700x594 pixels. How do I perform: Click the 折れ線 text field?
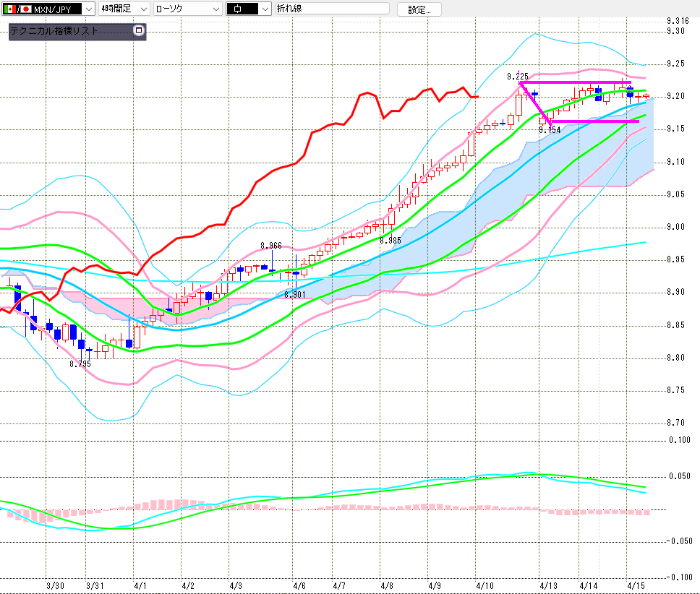pyautogui.click(x=333, y=9)
